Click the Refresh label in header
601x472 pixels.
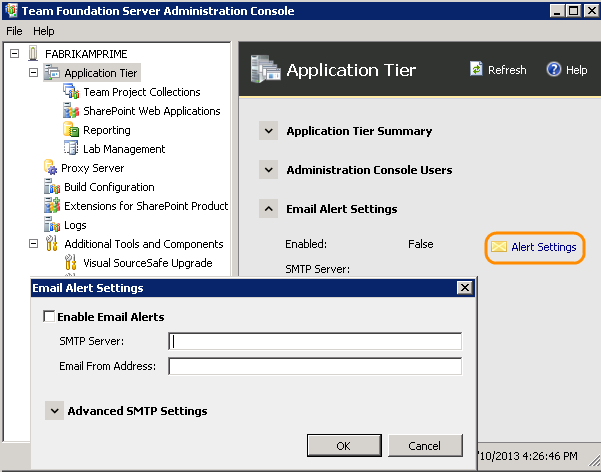point(507,70)
